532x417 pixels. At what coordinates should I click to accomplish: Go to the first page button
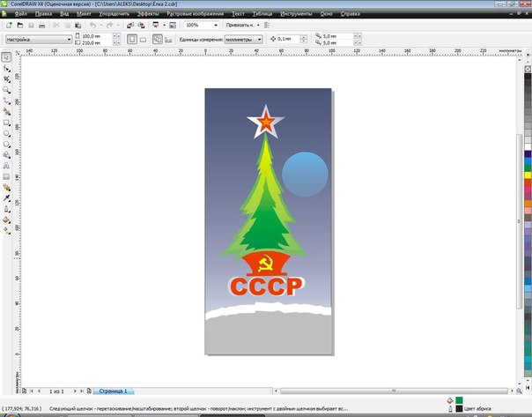31,391
